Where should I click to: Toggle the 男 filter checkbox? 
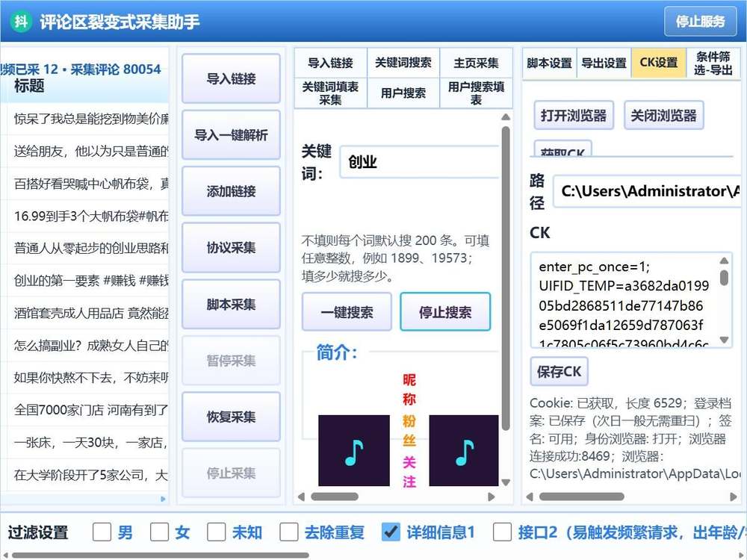[x=102, y=532]
